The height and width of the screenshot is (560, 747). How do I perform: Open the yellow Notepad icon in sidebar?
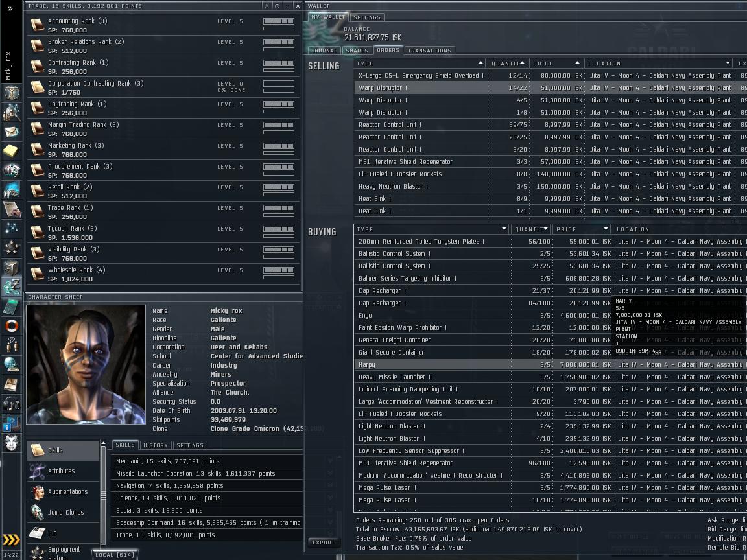(11, 151)
